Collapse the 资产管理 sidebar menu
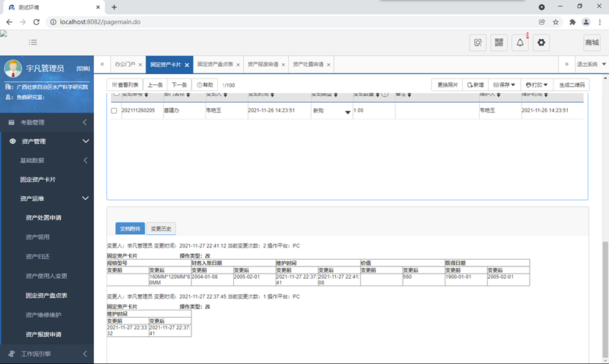This screenshot has height=364, width=609. (x=47, y=142)
